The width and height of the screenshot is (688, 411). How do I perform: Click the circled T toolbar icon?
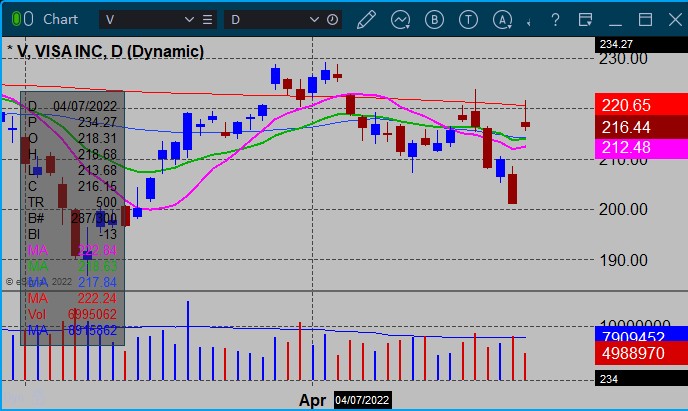468,20
